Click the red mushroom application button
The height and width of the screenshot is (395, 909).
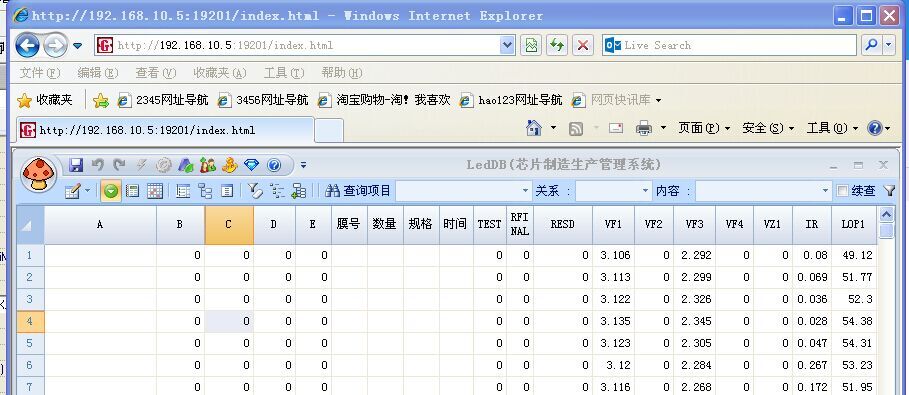click(x=38, y=174)
